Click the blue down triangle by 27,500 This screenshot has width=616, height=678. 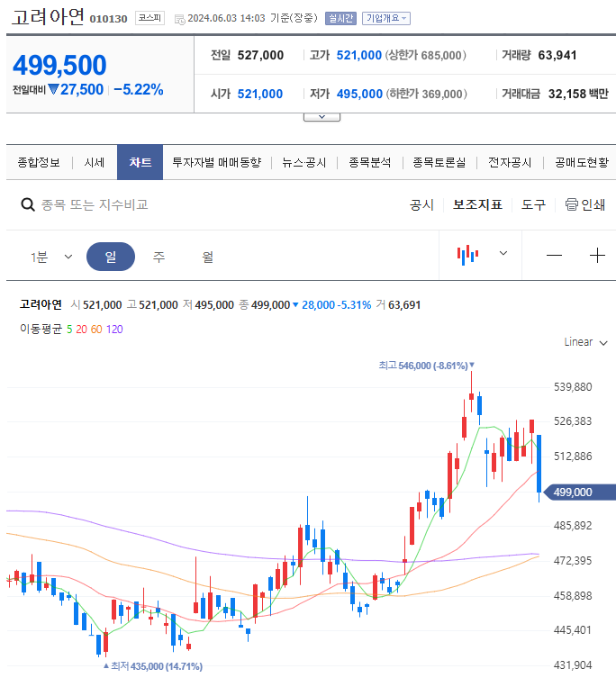pos(54,89)
